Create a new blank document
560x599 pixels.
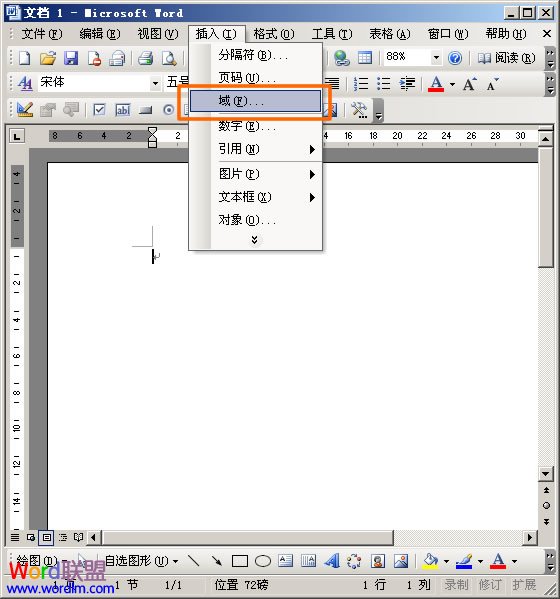click(x=25, y=58)
